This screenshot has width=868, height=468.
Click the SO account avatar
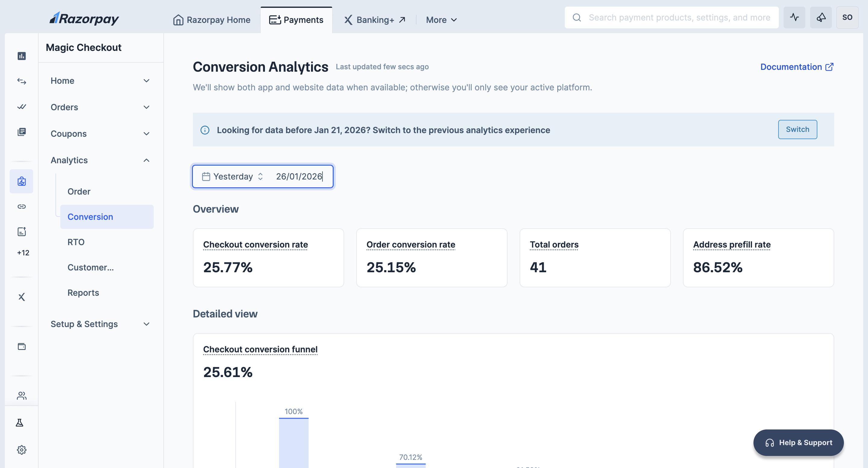(x=848, y=17)
